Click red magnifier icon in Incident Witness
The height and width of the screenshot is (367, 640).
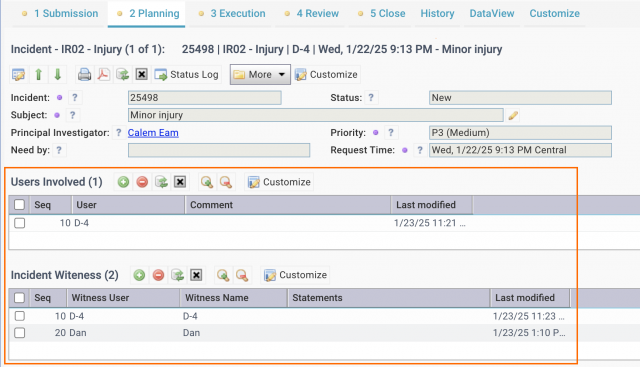click(242, 275)
